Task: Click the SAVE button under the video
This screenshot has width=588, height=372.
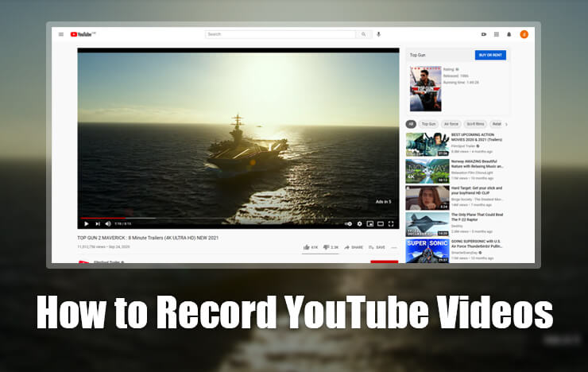Action: (x=377, y=247)
